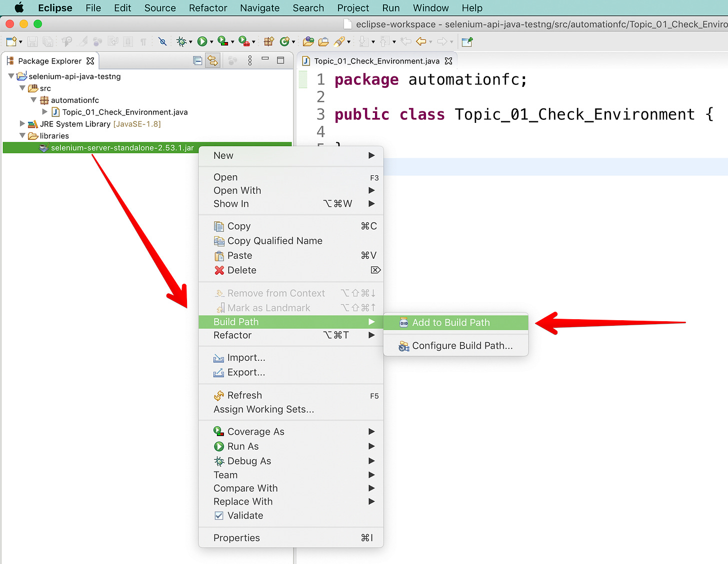Image resolution: width=728 pixels, height=564 pixels.
Task: Toggle Link with Editor in Package Explorer
Action: (x=213, y=61)
